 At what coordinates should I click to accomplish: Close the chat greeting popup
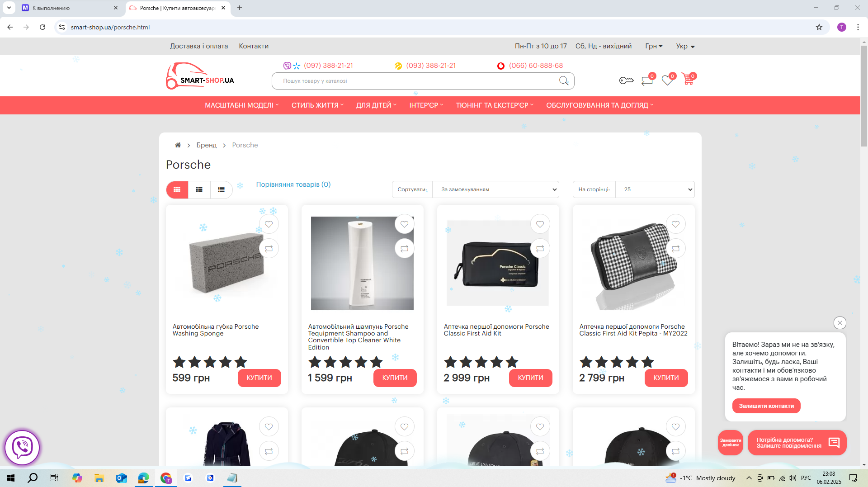840,323
